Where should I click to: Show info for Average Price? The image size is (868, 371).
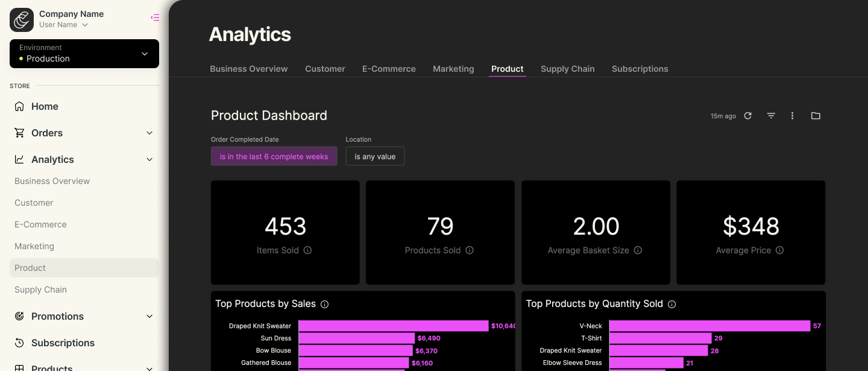point(779,250)
